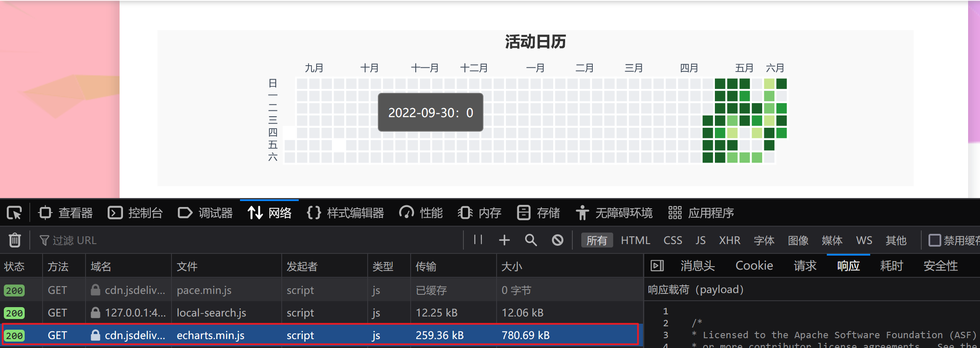
Task: Collapse the details pane toggle icon
Action: [x=657, y=266]
